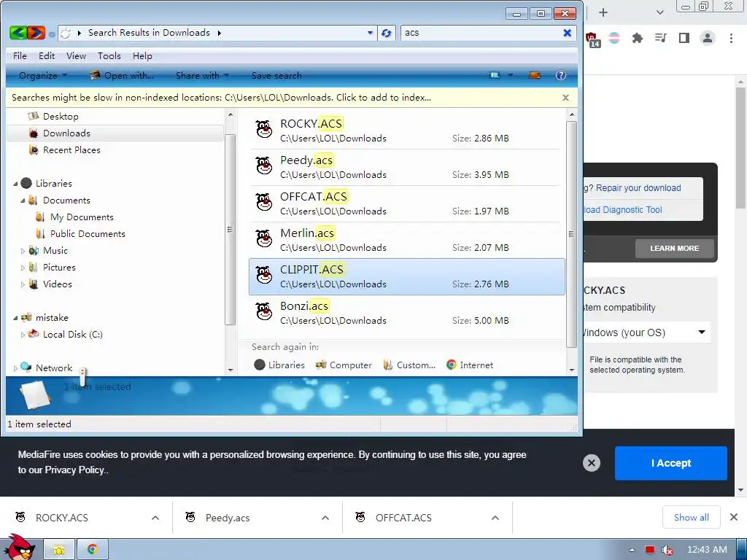Dismiss the MediaFire cookie banner X
The height and width of the screenshot is (560, 747).
coord(591,463)
